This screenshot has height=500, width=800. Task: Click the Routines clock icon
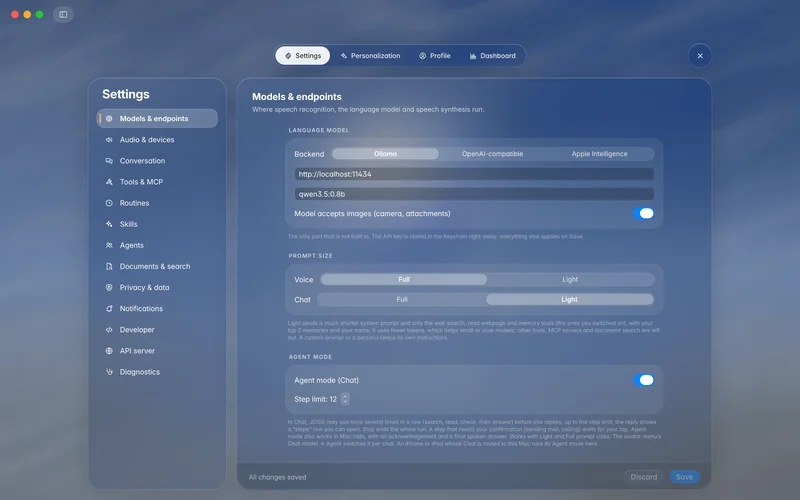pyautogui.click(x=109, y=203)
